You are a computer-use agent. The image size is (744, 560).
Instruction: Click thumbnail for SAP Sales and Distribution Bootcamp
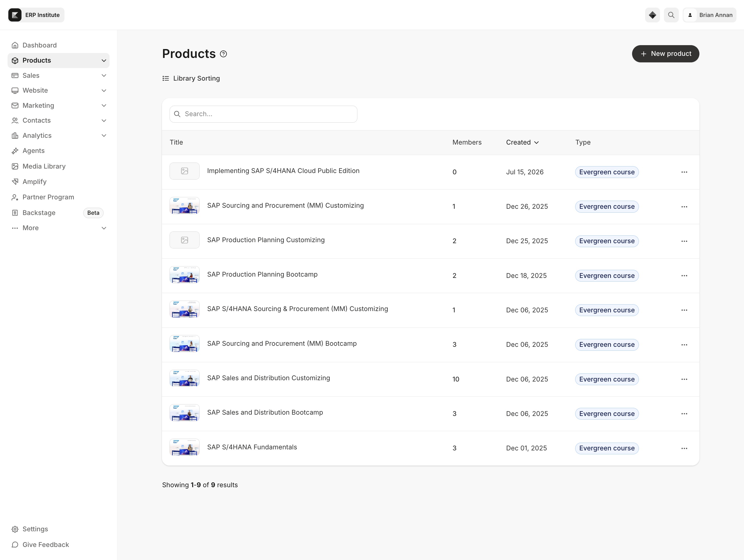(x=184, y=413)
